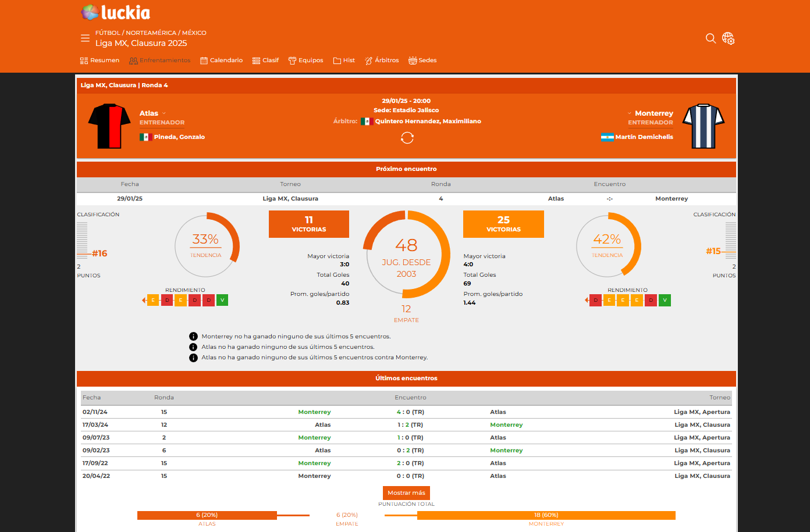
Task: Switch to Enfrentamientos tab
Action: [x=159, y=60]
